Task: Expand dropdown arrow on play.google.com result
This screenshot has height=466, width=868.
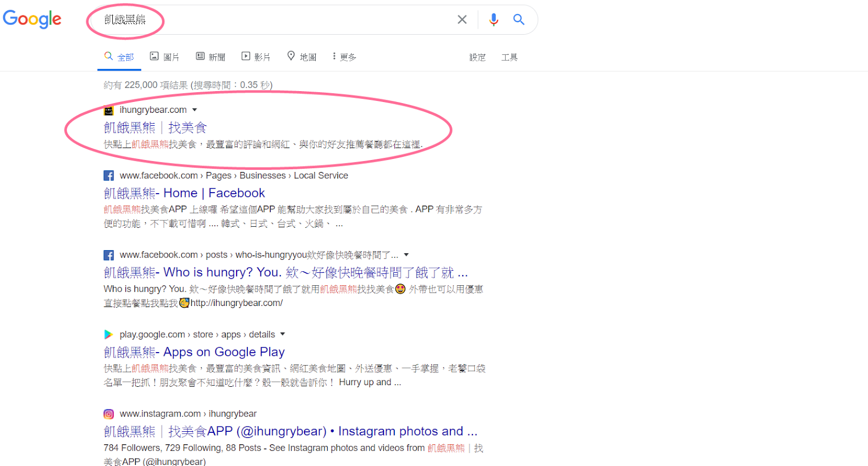Action: coord(282,334)
